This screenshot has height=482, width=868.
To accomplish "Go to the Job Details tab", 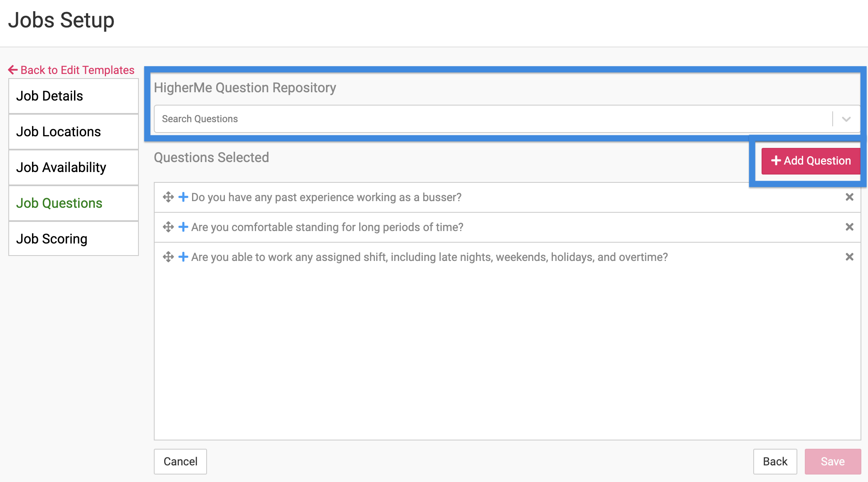I will (x=74, y=96).
